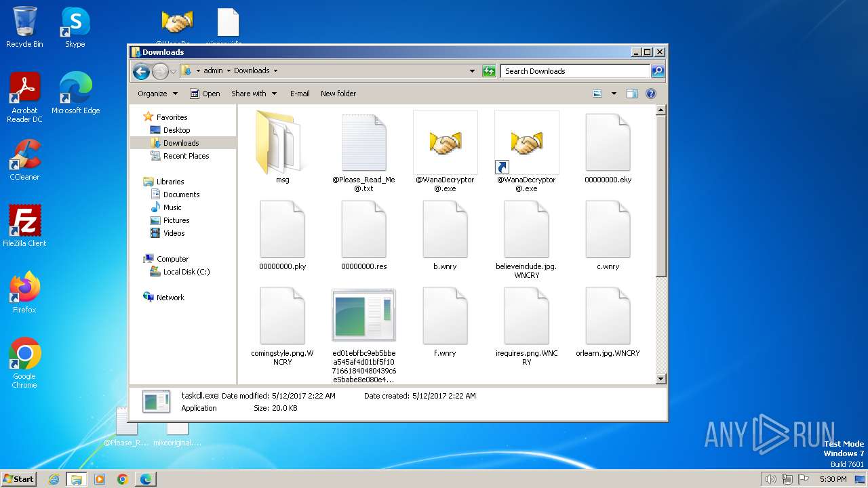Select the @WanaDecryptor@.exe application file
This screenshot has width=868, height=488.
point(445,152)
